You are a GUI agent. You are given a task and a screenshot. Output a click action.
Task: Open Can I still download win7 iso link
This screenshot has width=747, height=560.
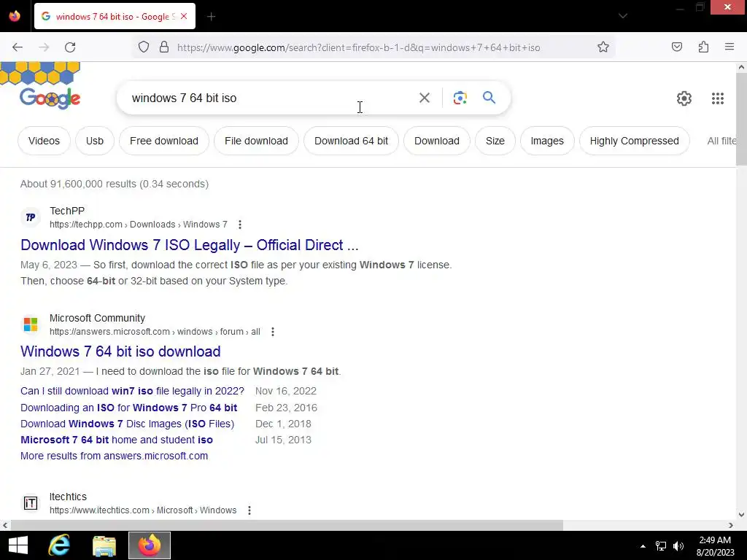pos(132,391)
